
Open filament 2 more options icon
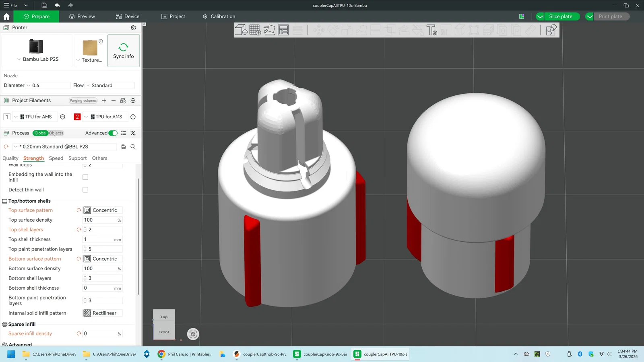[133, 117]
